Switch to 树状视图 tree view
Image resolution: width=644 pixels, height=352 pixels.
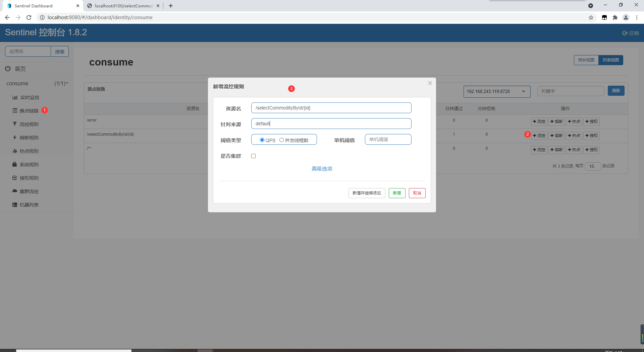(x=586, y=60)
